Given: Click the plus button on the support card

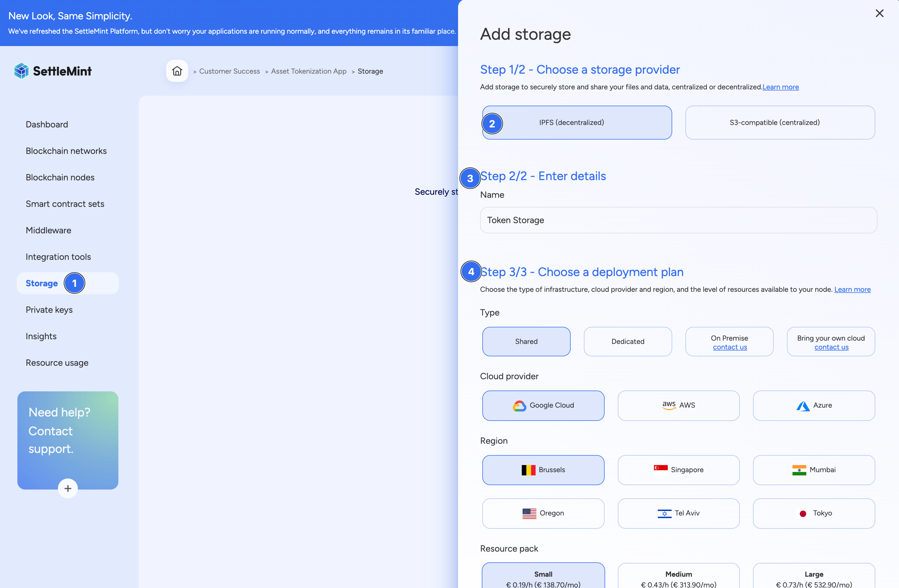Looking at the screenshot, I should pos(68,488).
